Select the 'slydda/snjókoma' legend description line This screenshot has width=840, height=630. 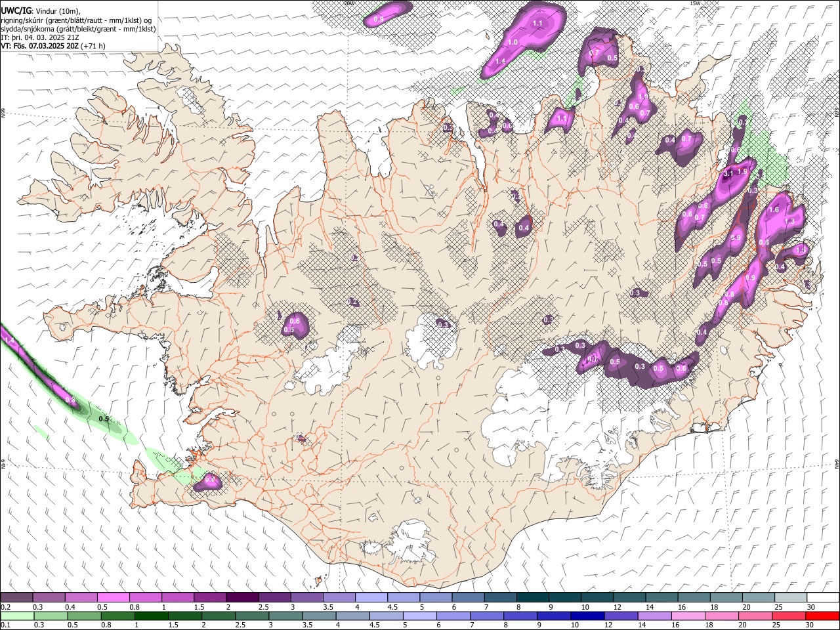tap(78, 29)
